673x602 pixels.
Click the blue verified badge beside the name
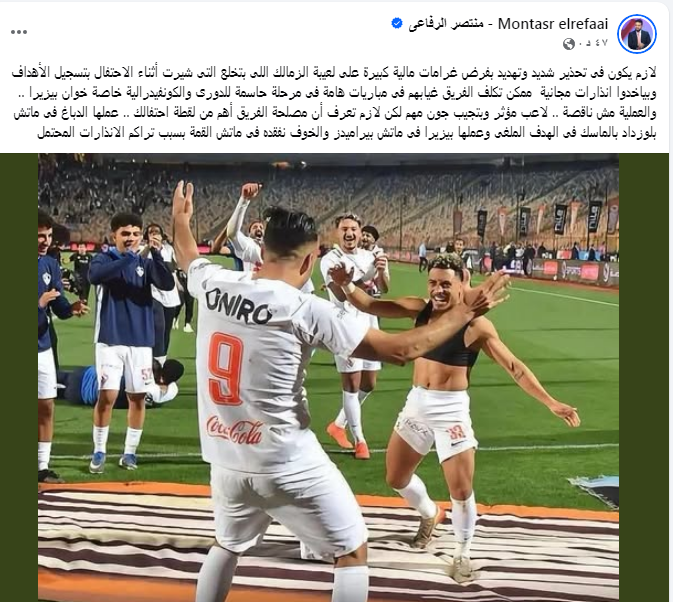397,24
